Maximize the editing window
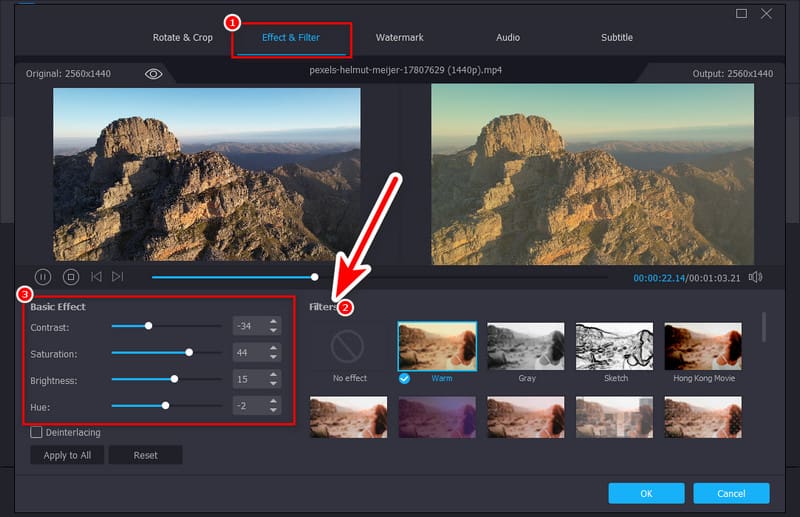Viewport: 800px width, 517px height. (x=741, y=13)
